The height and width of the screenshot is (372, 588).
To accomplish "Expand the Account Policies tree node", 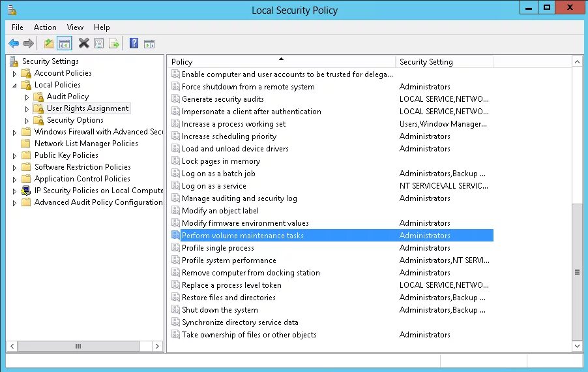I will (14, 73).
